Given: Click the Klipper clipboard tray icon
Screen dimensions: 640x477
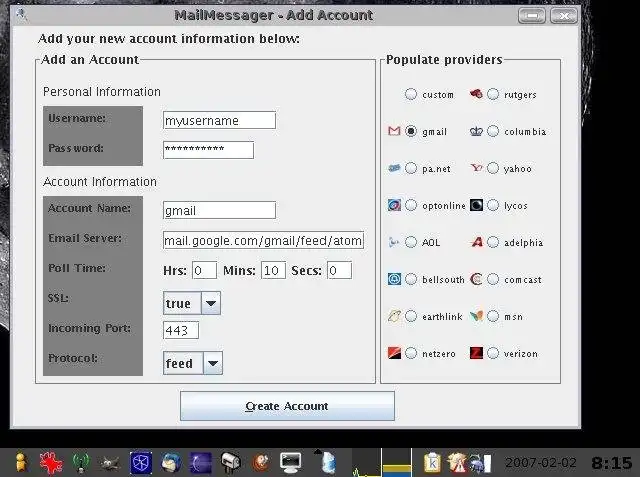Looking at the screenshot, I should [x=432, y=463].
